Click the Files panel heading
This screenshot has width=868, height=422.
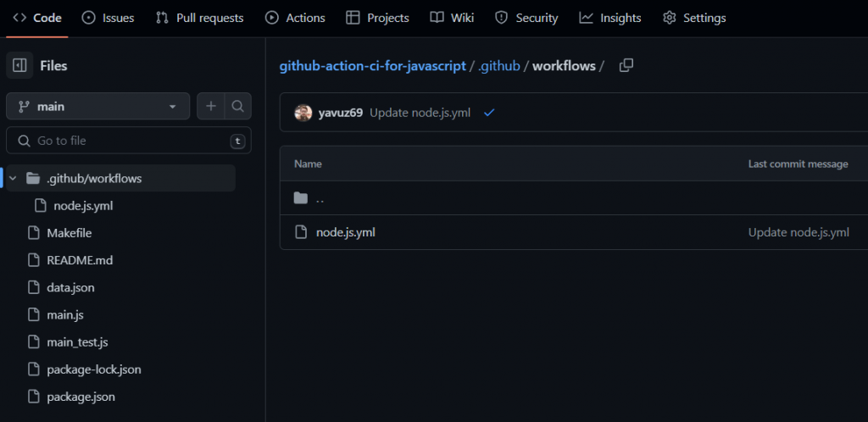coord(53,66)
